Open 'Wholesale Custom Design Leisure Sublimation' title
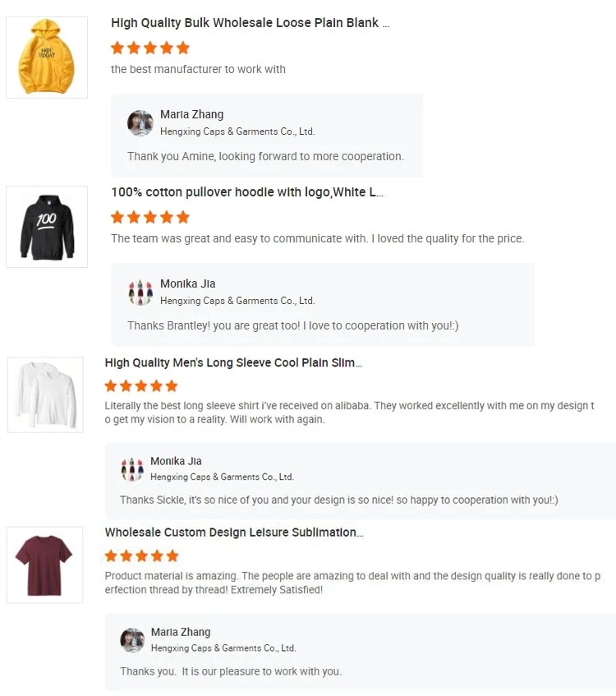 (234, 532)
